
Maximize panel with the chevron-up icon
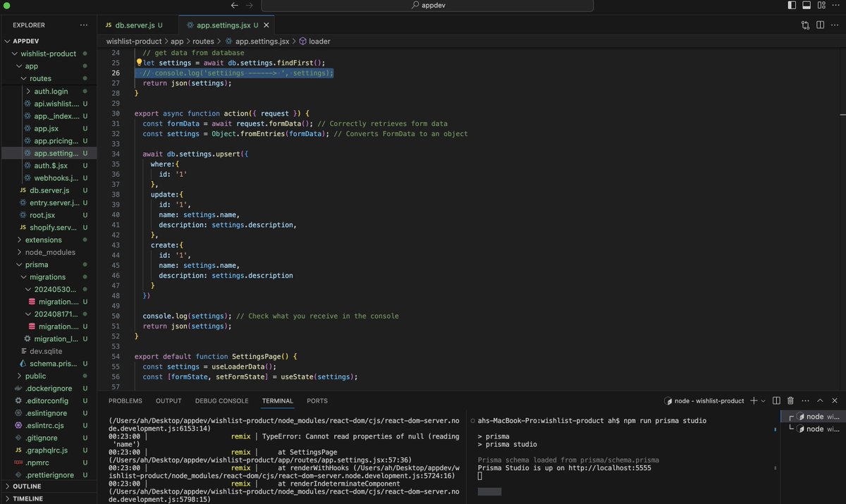[821, 400]
